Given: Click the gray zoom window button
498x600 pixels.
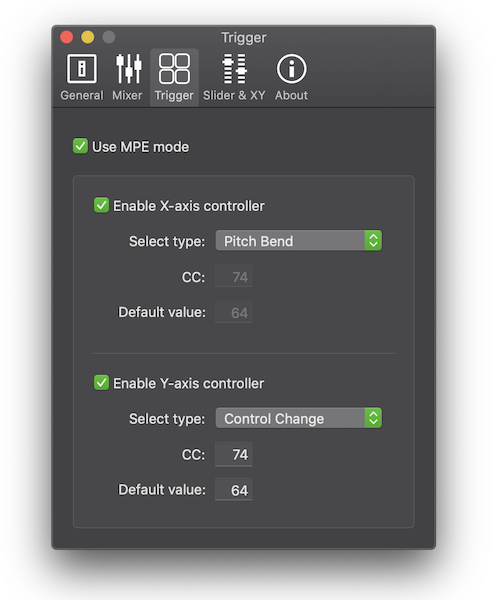Looking at the screenshot, I should point(109,37).
